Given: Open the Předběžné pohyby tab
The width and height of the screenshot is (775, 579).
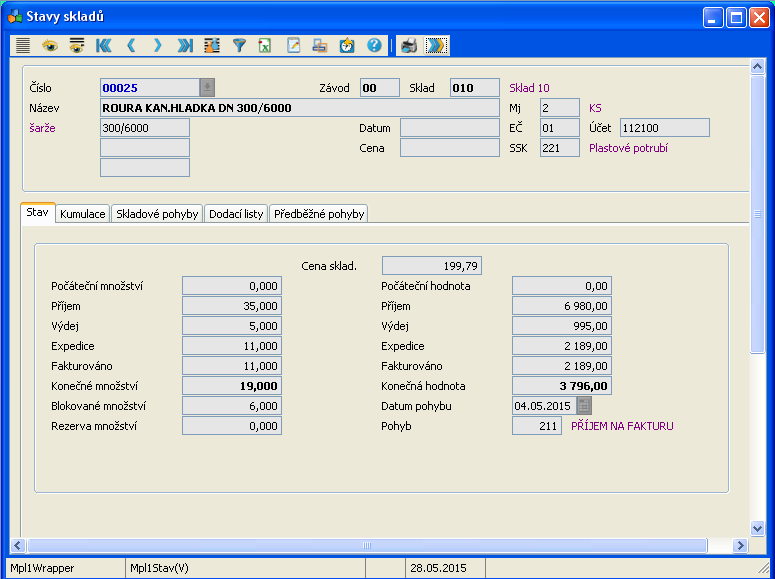Looking at the screenshot, I should click(319, 214).
